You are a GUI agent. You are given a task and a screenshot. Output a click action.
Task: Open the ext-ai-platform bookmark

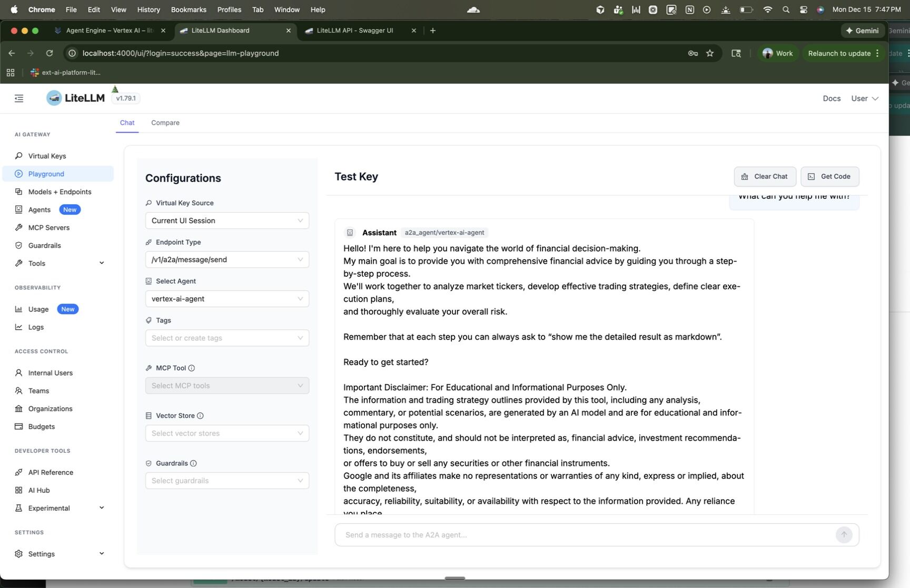coord(66,73)
